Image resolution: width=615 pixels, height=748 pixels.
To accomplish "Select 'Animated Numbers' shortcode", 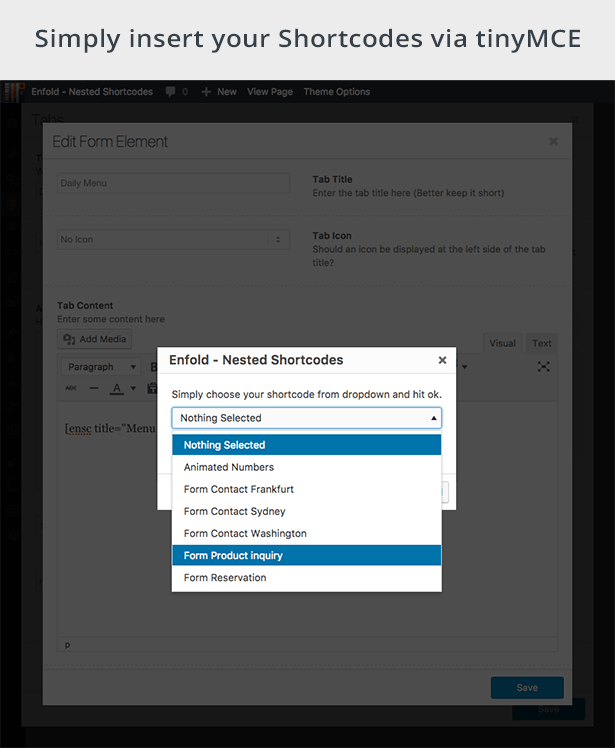I will pyautogui.click(x=306, y=467).
